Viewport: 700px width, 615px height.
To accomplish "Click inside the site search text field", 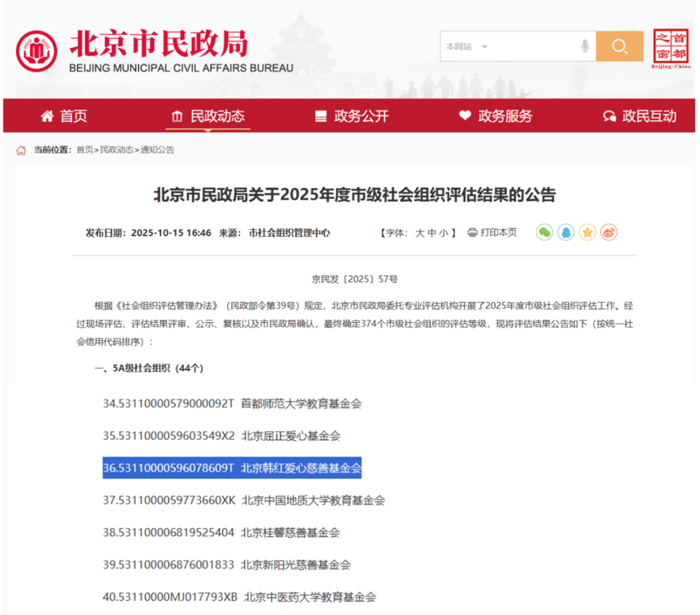I will pos(533,46).
